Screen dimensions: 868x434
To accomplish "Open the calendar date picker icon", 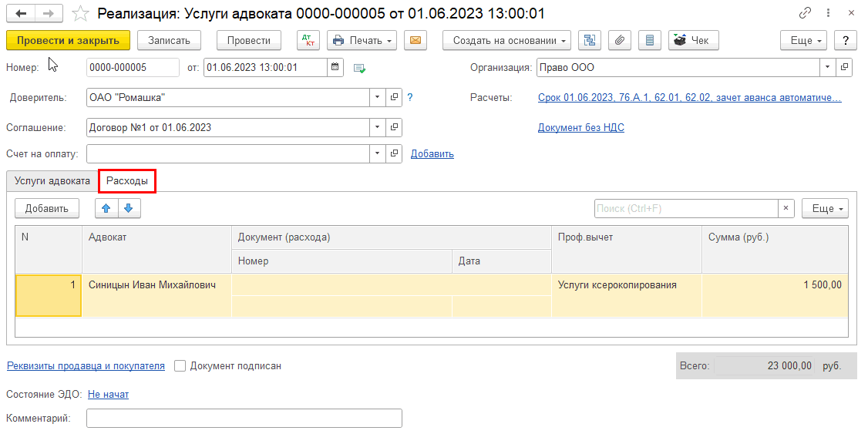I will coord(335,67).
